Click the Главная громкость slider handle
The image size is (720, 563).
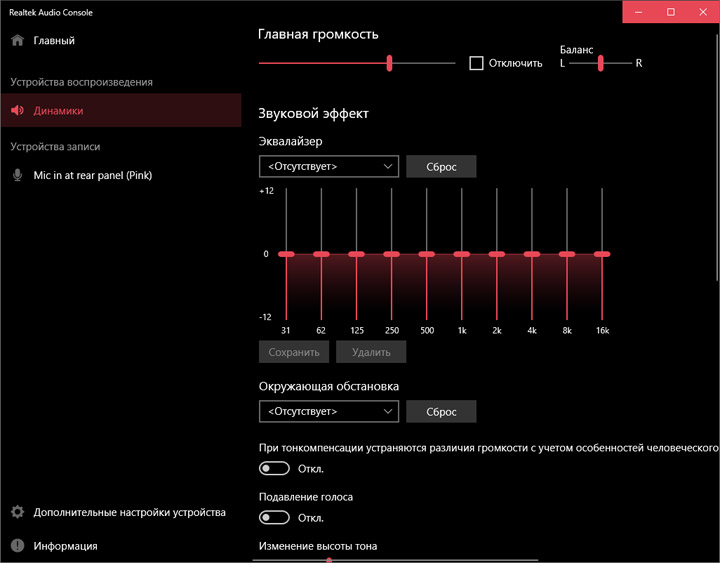389,63
